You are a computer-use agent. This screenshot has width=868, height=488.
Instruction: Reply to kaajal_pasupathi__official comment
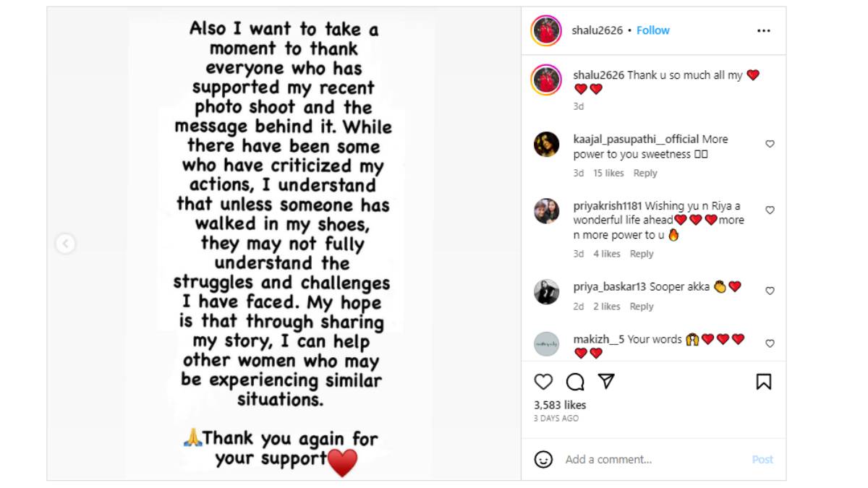(645, 173)
